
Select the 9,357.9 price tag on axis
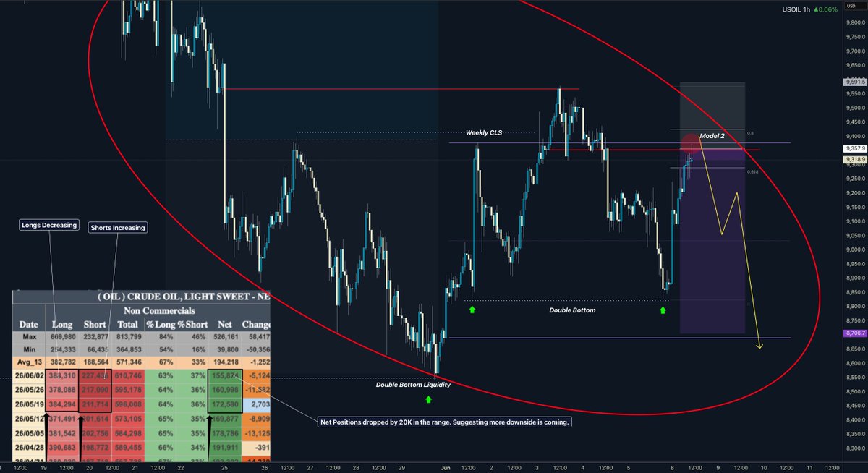tap(854, 148)
